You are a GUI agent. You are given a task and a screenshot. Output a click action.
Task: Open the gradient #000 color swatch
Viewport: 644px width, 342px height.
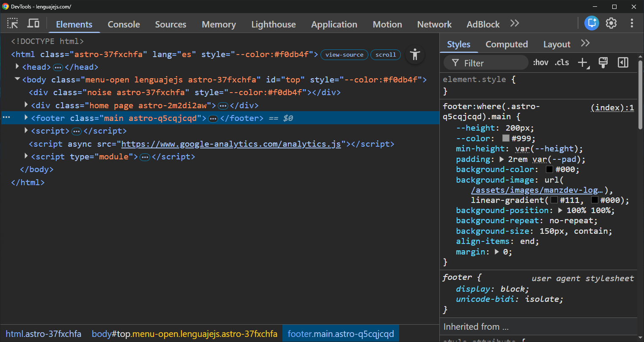pyautogui.click(x=595, y=200)
